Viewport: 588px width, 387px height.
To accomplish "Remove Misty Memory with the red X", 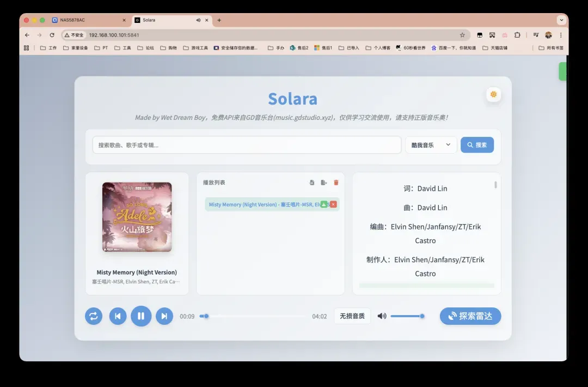I will tap(333, 204).
